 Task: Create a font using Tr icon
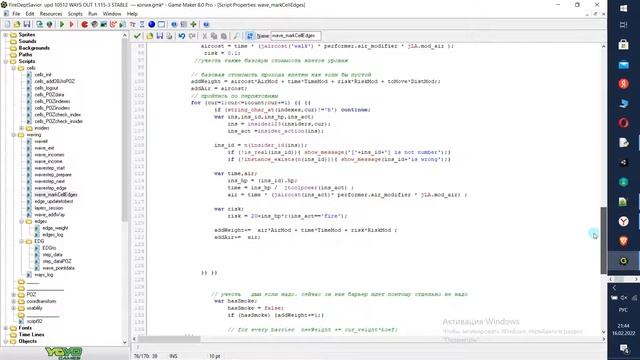(x=132, y=24)
